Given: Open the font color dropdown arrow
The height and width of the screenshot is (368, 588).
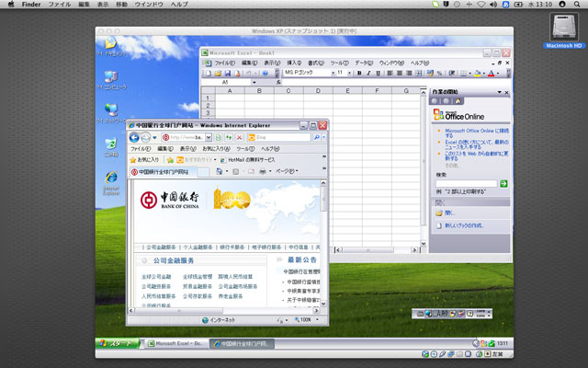Looking at the screenshot, I should click(x=498, y=74).
